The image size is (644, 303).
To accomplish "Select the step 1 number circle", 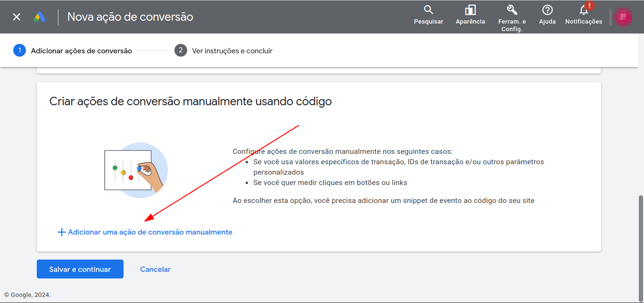I will (19, 50).
